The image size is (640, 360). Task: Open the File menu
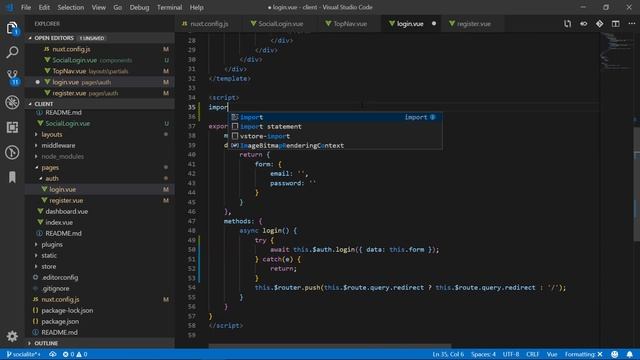(26, 7)
